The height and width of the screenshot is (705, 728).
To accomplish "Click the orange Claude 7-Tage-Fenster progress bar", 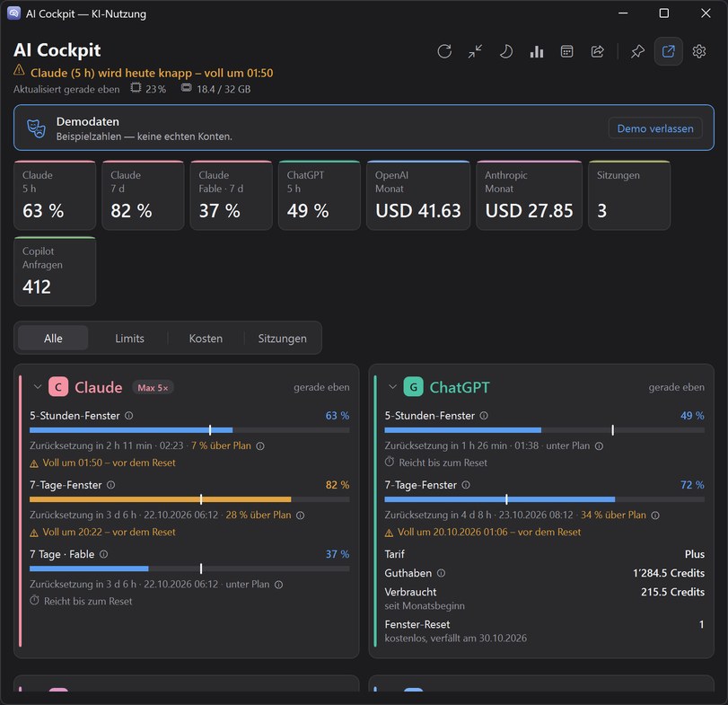I will click(189, 499).
